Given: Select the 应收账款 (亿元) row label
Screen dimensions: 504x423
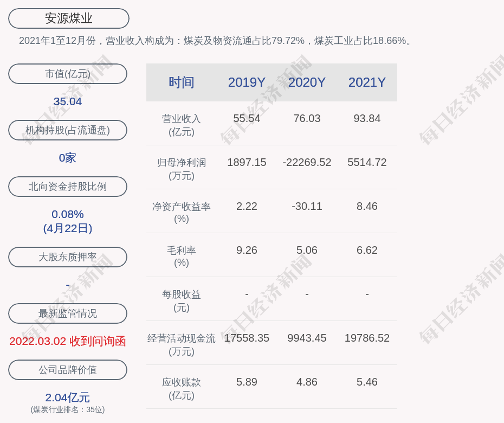Looking at the screenshot, I should click(182, 389).
